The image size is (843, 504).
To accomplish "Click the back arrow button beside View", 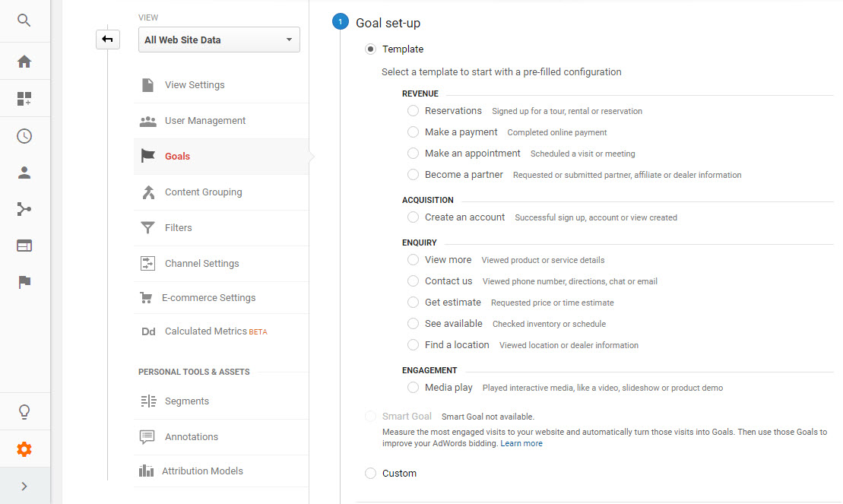I will 107,40.
